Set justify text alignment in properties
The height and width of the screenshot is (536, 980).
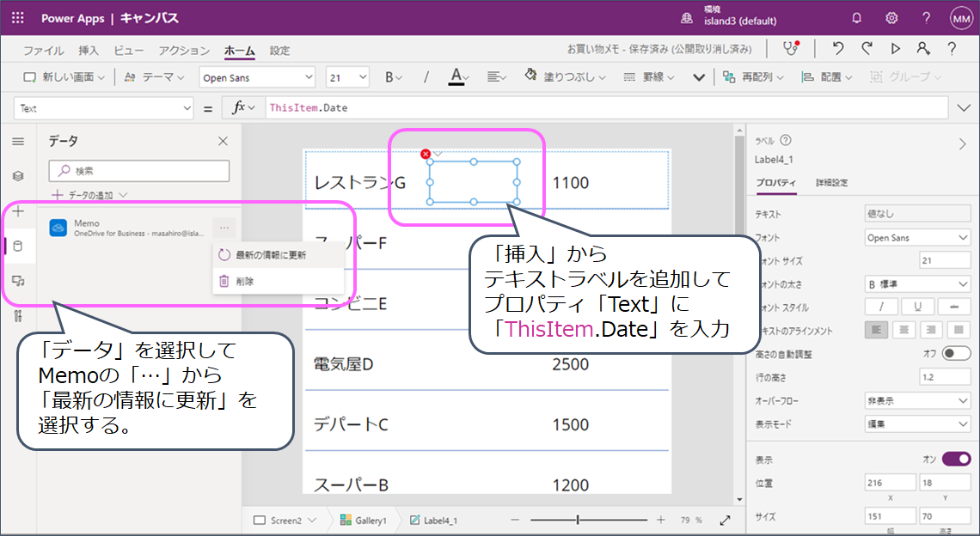[x=959, y=330]
